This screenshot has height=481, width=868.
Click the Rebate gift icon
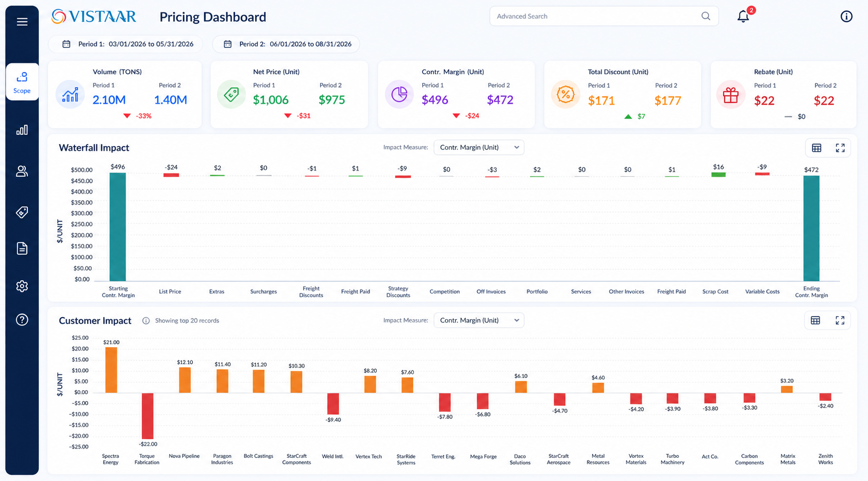click(731, 95)
